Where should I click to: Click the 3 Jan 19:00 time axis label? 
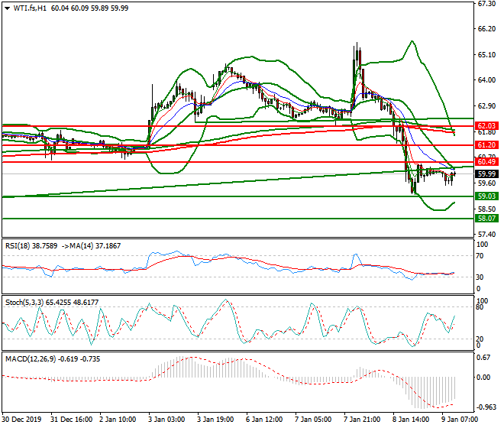[x=215, y=420]
